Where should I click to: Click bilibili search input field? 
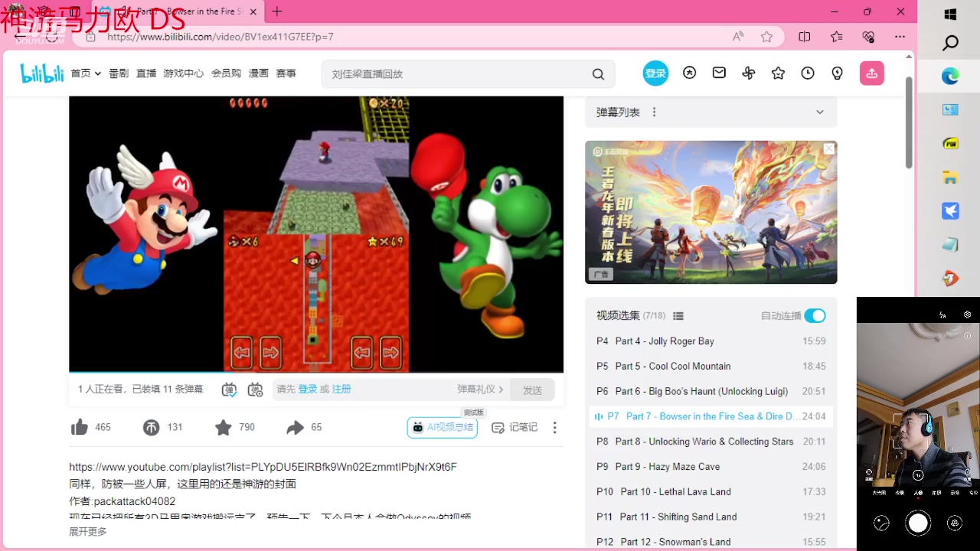457,74
